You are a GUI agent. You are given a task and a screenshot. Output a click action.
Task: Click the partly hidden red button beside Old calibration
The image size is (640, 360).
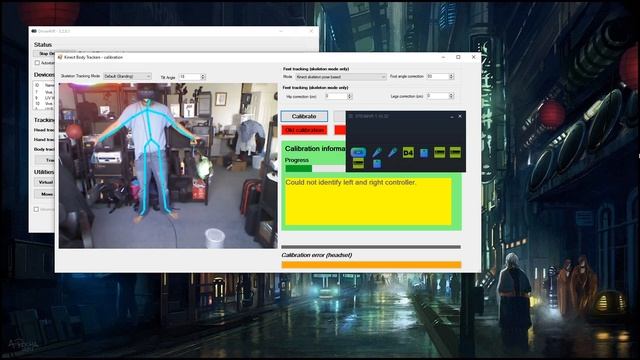[340, 130]
